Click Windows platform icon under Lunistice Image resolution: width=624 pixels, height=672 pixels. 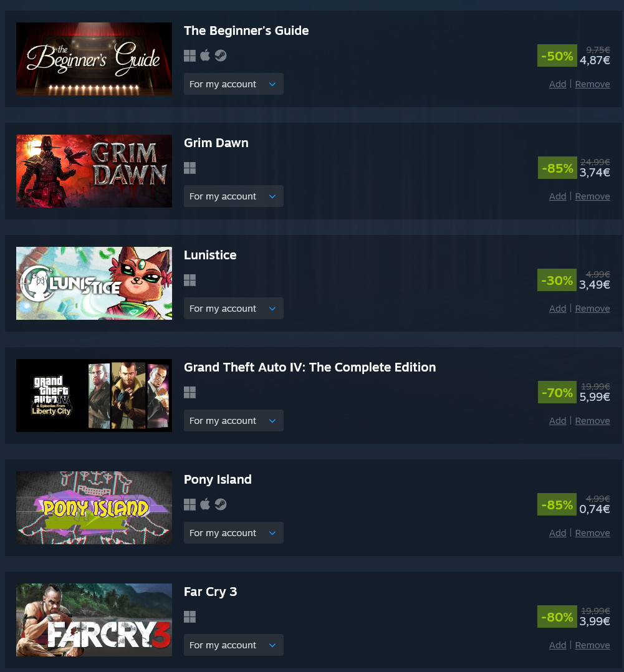[190, 281]
